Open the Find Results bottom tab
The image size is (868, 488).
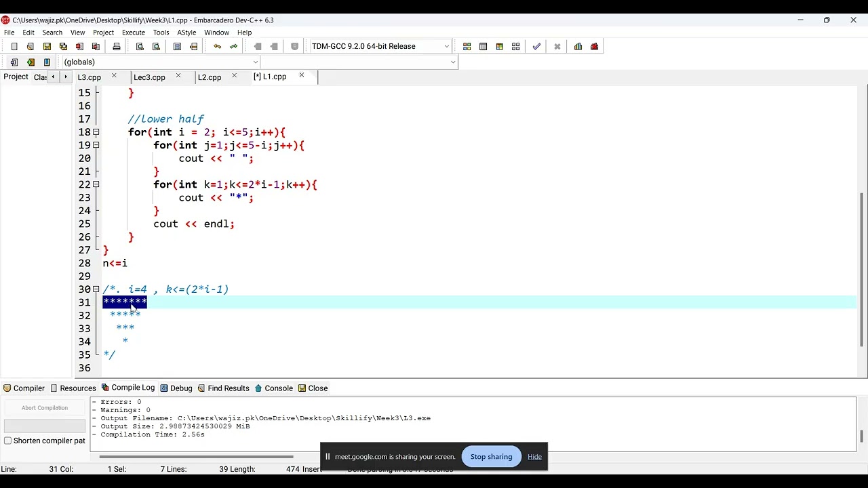(224, 388)
